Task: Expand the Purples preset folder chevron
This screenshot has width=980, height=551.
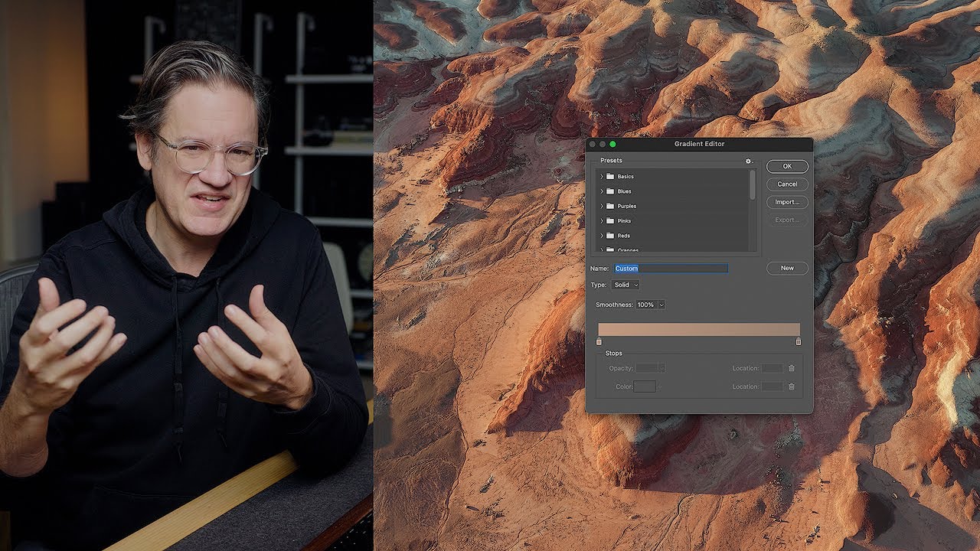Action: point(602,206)
